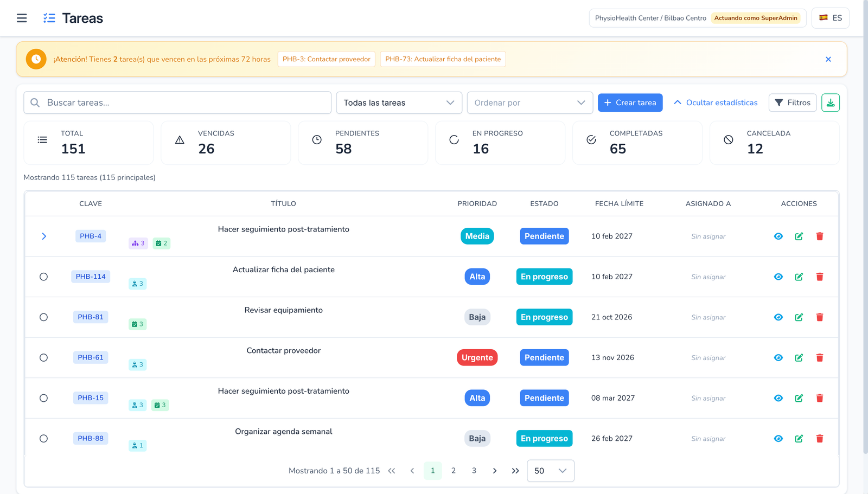The width and height of the screenshot is (868, 494).
Task: Delete task PHB-61 with trash icon
Action: [x=819, y=357]
